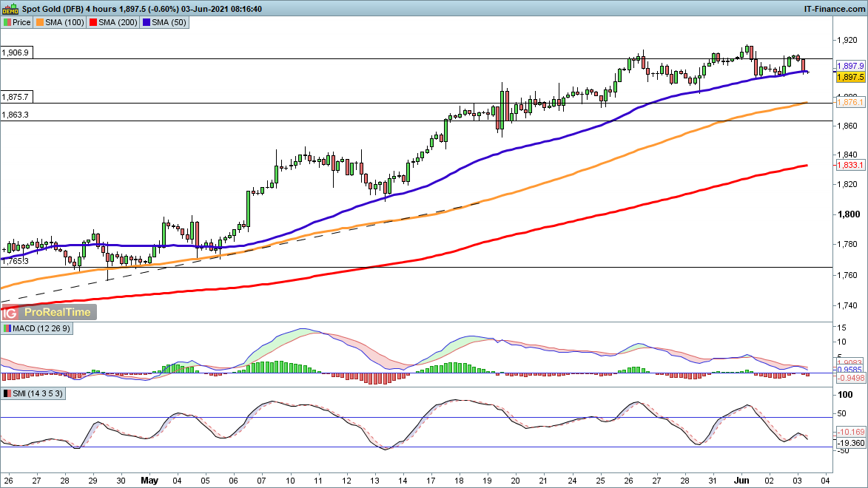This screenshot has width=868, height=488.
Task: Select the 1,765.3 support level label
Action: point(15,261)
